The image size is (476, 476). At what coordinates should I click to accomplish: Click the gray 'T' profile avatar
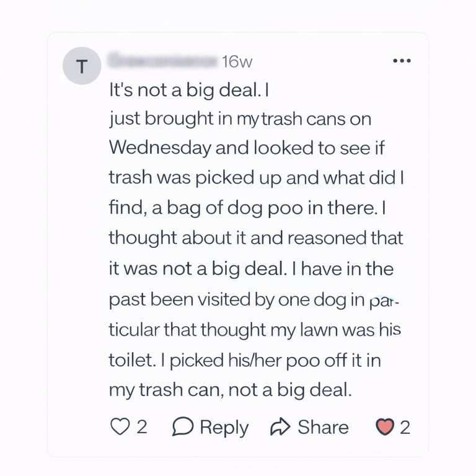[x=81, y=66]
